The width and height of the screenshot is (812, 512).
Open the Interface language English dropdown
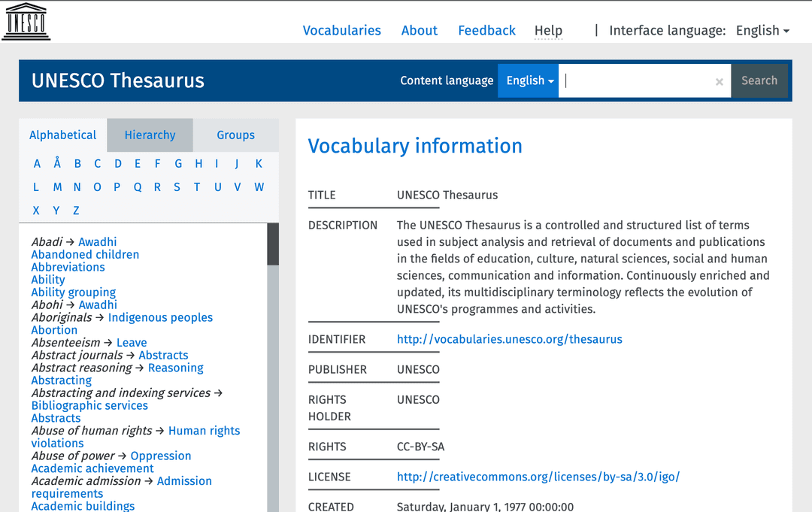pos(763,31)
